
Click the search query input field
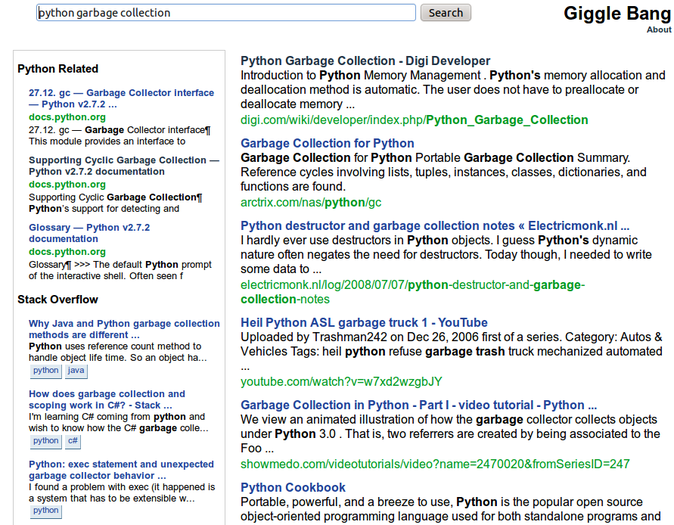click(226, 12)
